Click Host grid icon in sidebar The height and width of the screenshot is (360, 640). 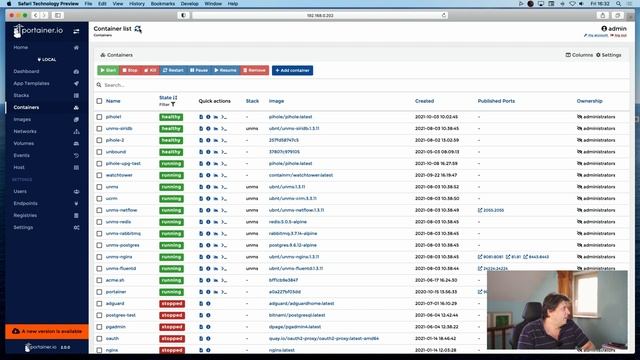pos(76,167)
